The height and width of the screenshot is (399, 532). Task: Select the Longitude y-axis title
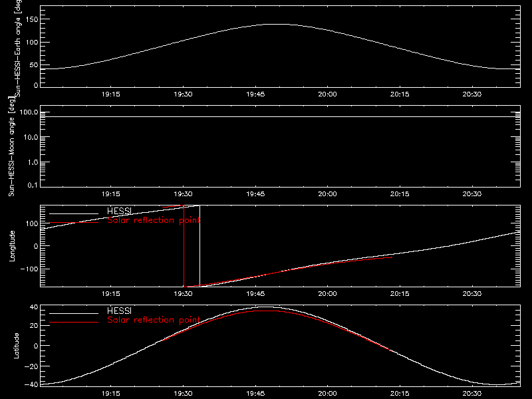coord(12,246)
